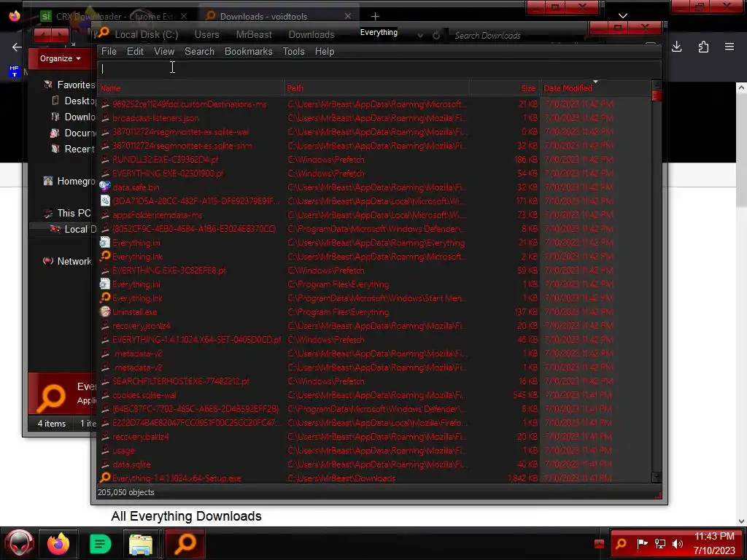Viewport: 747px width, 560px height.
Task: Open Firefox from the taskbar
Action: (58, 543)
